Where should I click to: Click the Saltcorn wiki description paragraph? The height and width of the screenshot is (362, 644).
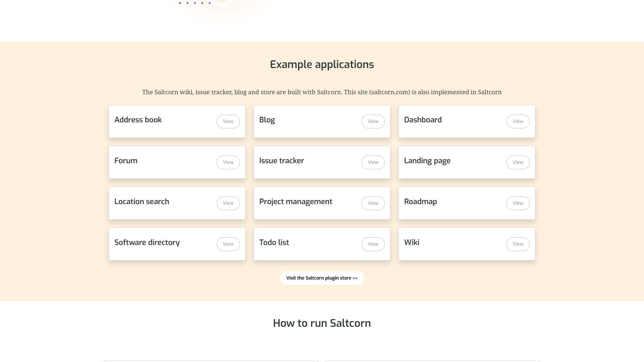(322, 92)
